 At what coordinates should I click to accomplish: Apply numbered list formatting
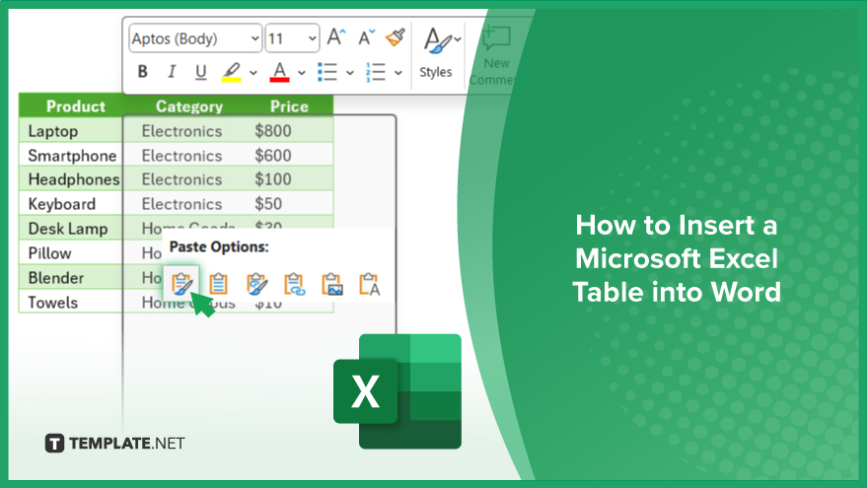pyautogui.click(x=376, y=72)
